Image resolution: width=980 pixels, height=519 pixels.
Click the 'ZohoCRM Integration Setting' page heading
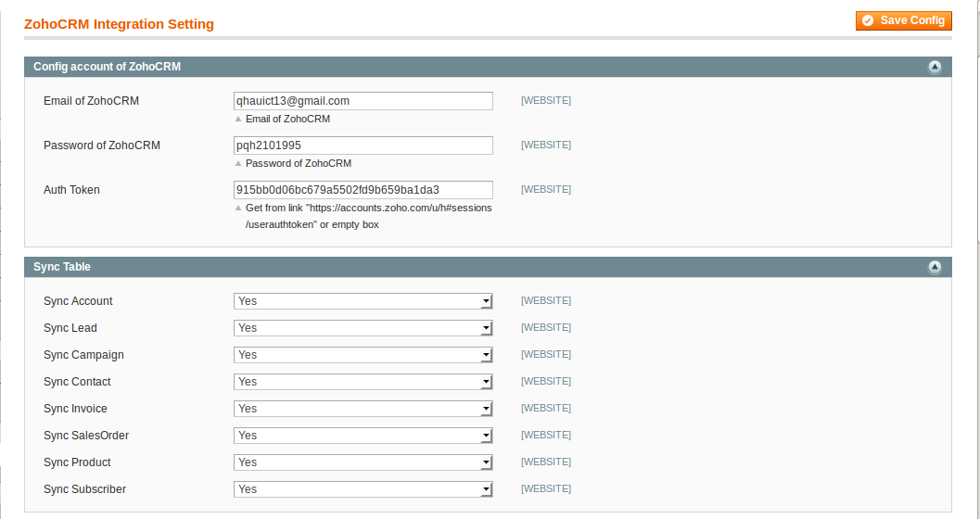(x=119, y=24)
